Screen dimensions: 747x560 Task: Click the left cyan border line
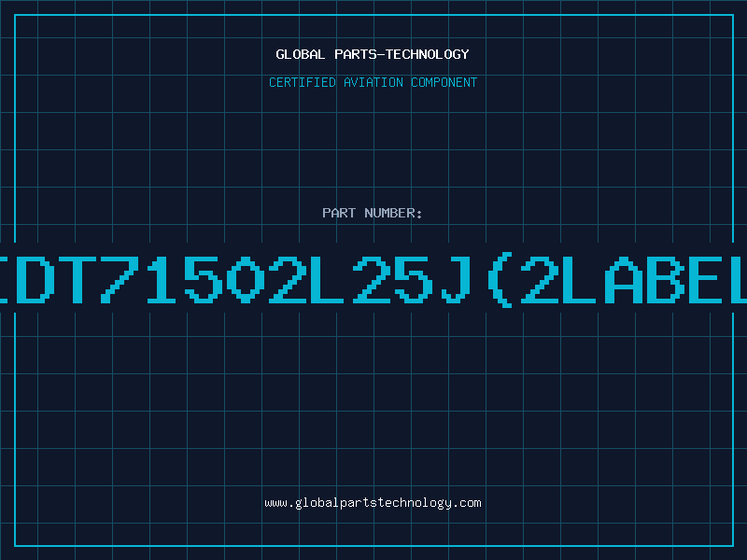tap(15, 129)
